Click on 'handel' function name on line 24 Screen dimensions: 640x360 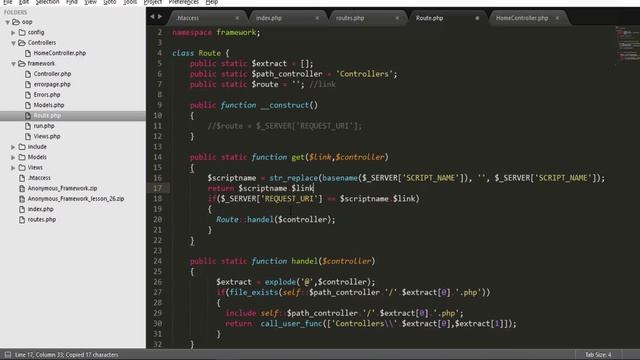coord(304,261)
